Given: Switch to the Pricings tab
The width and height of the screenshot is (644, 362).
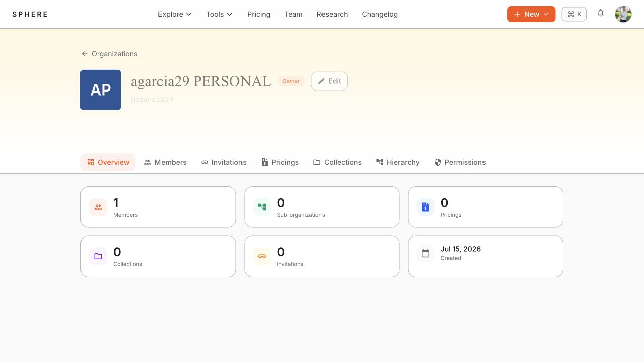Looking at the screenshot, I should click(280, 162).
